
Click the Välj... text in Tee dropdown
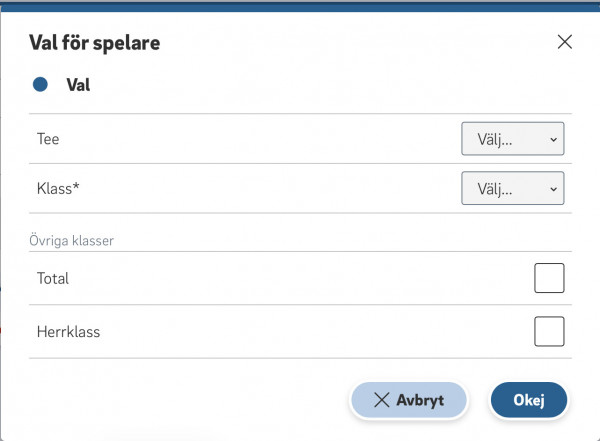point(496,140)
